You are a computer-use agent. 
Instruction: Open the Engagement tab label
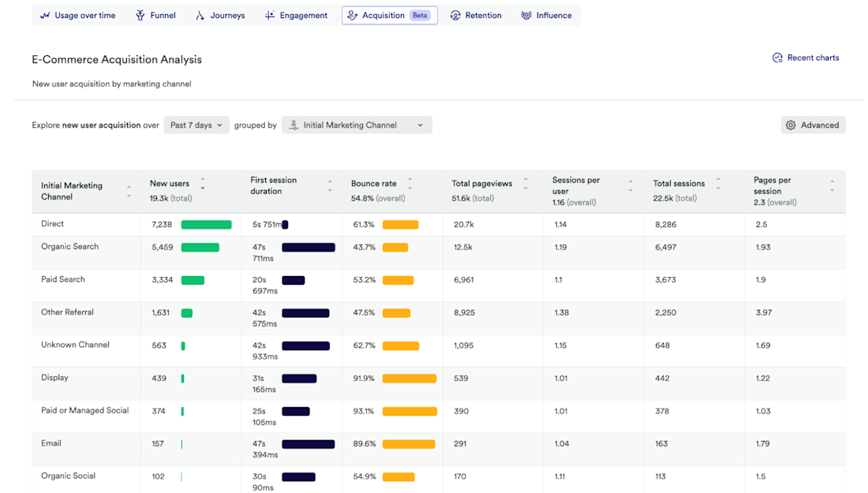(303, 16)
